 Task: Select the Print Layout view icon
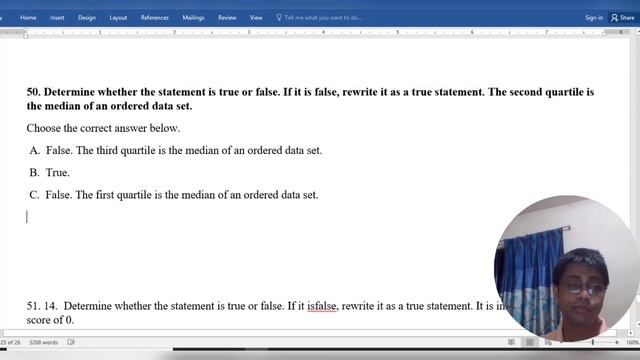[x=529, y=342]
